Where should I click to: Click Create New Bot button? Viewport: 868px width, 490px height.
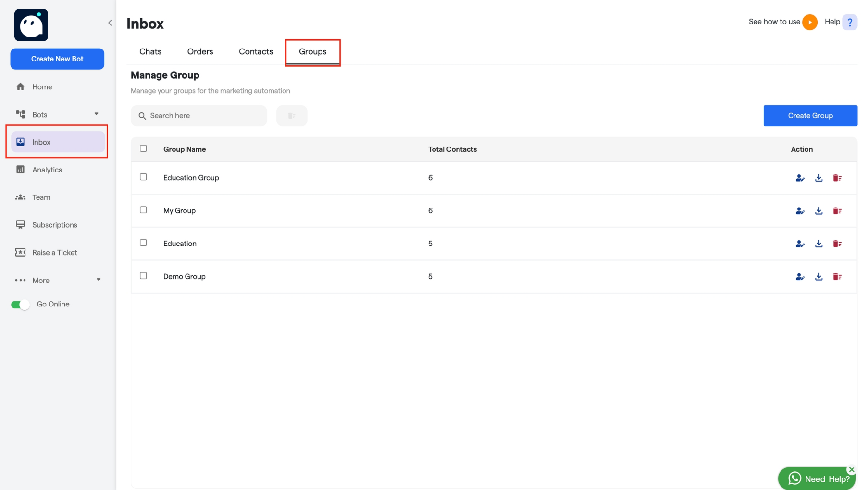point(57,59)
